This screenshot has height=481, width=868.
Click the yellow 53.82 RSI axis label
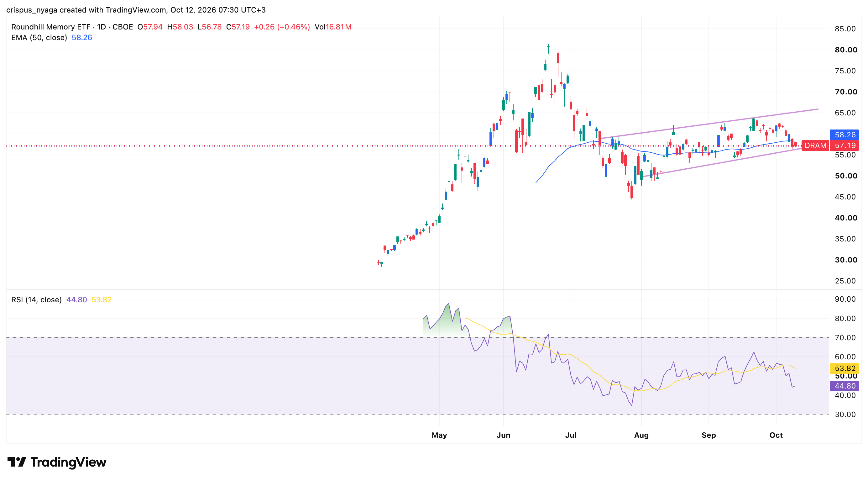(x=845, y=368)
